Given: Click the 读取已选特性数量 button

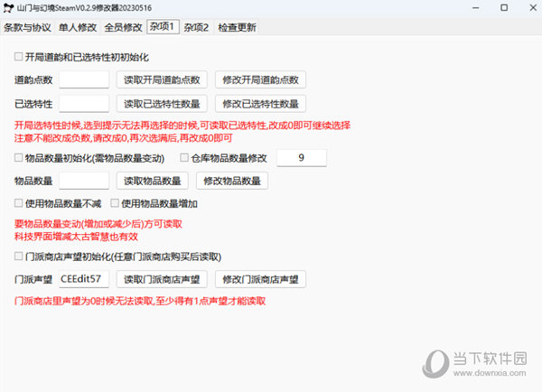Looking at the screenshot, I should coord(162,104).
